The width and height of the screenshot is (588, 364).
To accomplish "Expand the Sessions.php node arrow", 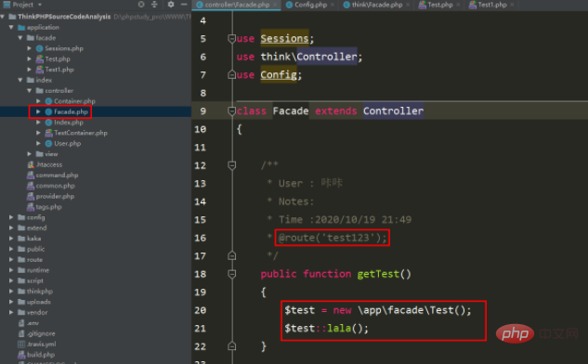I will click(x=29, y=48).
